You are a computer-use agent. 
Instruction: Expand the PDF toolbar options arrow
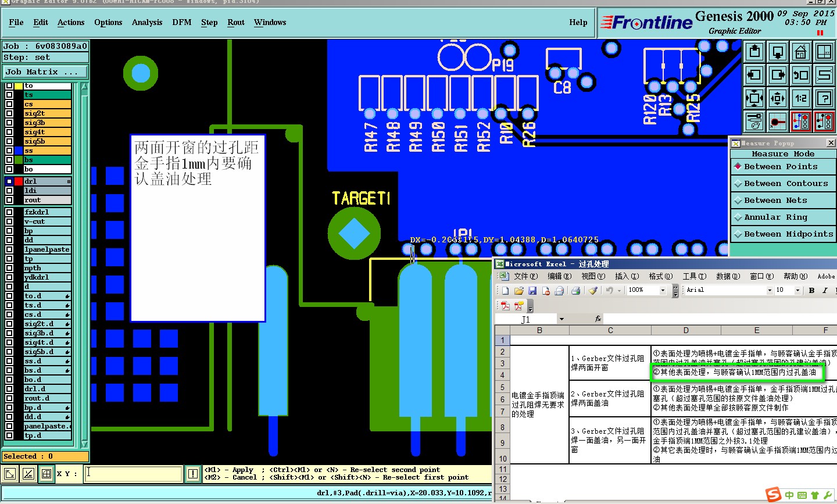(x=530, y=306)
